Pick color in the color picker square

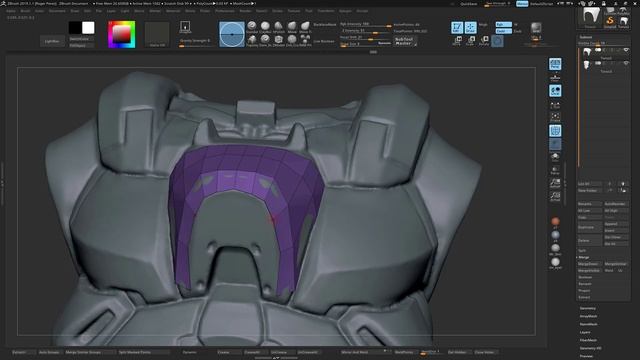pos(121,34)
